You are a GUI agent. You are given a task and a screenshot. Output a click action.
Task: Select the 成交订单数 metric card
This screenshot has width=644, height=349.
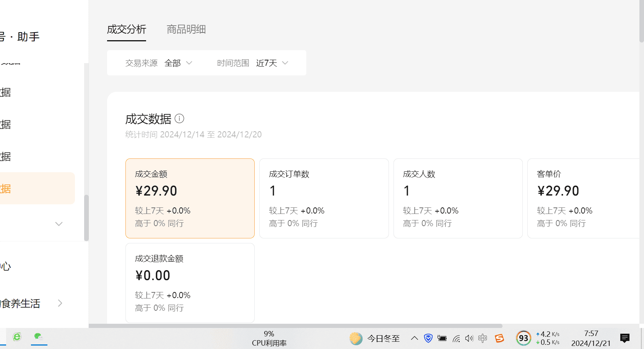[x=324, y=198]
